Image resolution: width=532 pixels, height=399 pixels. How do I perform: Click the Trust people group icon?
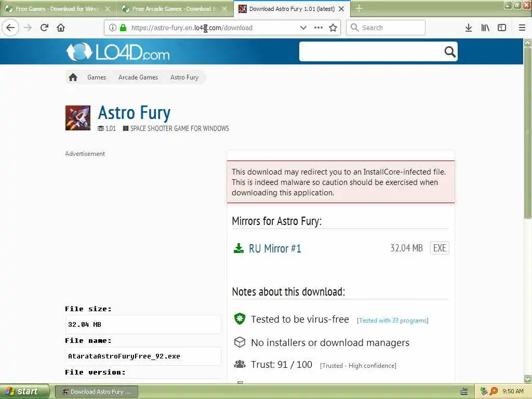[x=240, y=364]
